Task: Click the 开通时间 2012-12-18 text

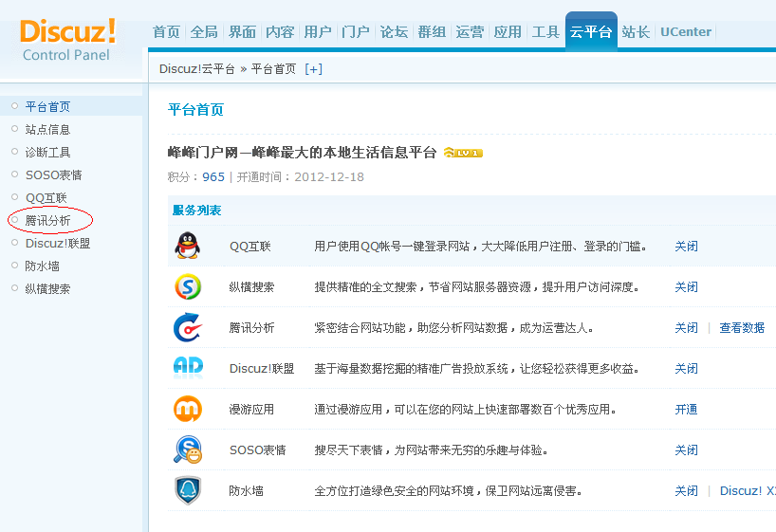Action: tap(301, 176)
